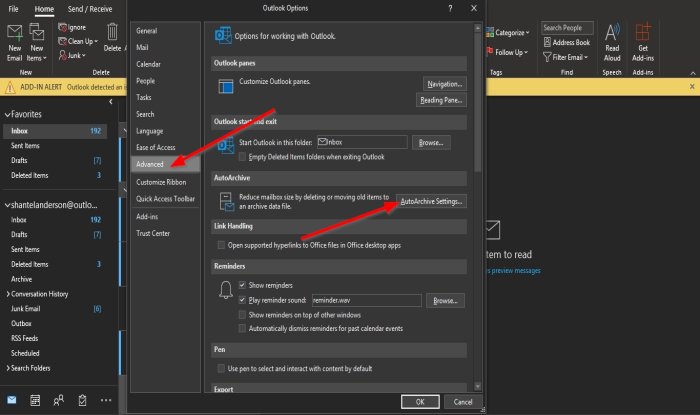Click OK in Outlook Options
The image size is (700, 415).
point(420,402)
